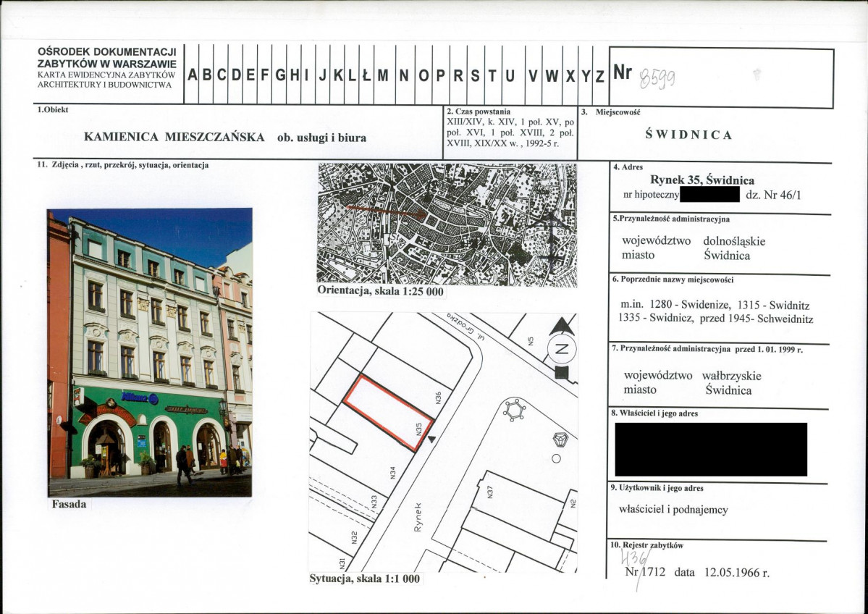Select letter box Ł in the index row
The image size is (868, 614).
(x=366, y=75)
